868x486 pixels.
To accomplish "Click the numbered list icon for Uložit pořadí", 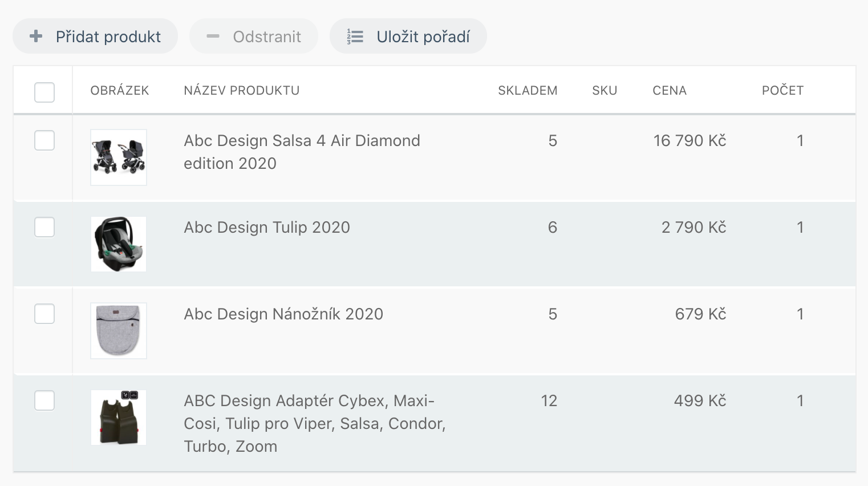I will (x=355, y=37).
